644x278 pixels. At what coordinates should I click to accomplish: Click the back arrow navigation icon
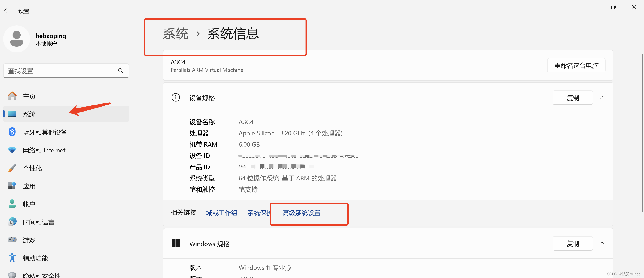click(x=7, y=11)
